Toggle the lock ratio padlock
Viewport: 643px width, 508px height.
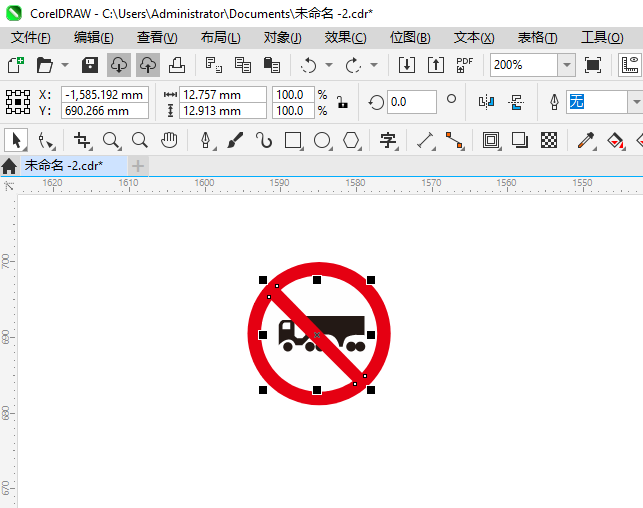point(342,102)
